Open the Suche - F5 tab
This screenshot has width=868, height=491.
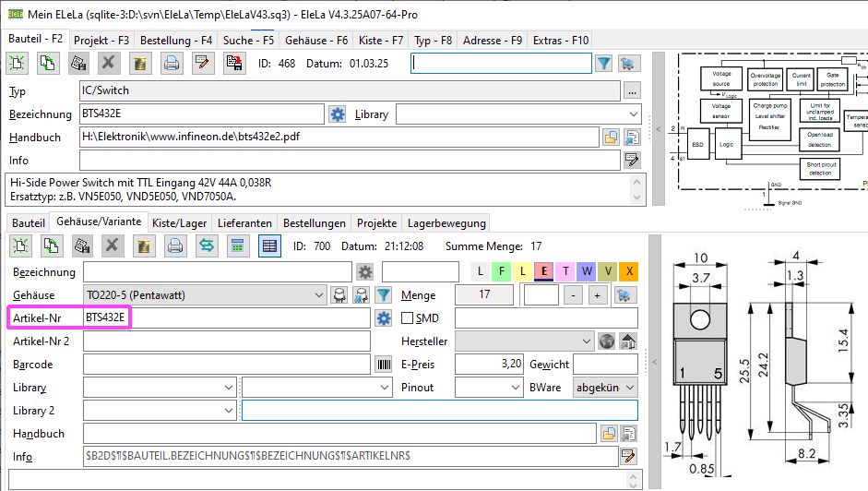pyautogui.click(x=248, y=41)
